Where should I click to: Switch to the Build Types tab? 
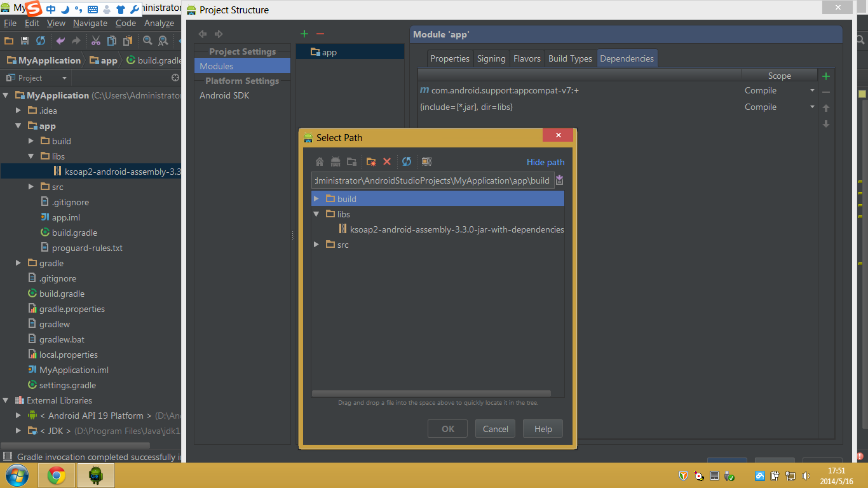[x=570, y=58]
